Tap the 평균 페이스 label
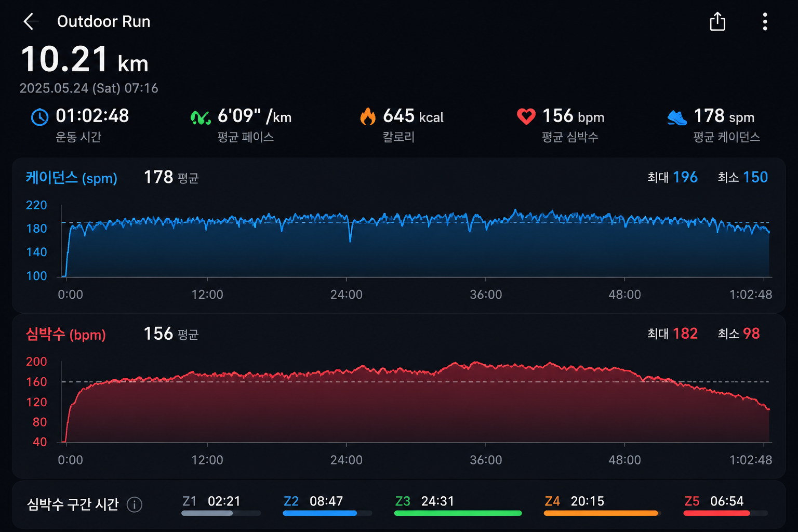Viewport: 798px width, 532px height. pyautogui.click(x=245, y=137)
